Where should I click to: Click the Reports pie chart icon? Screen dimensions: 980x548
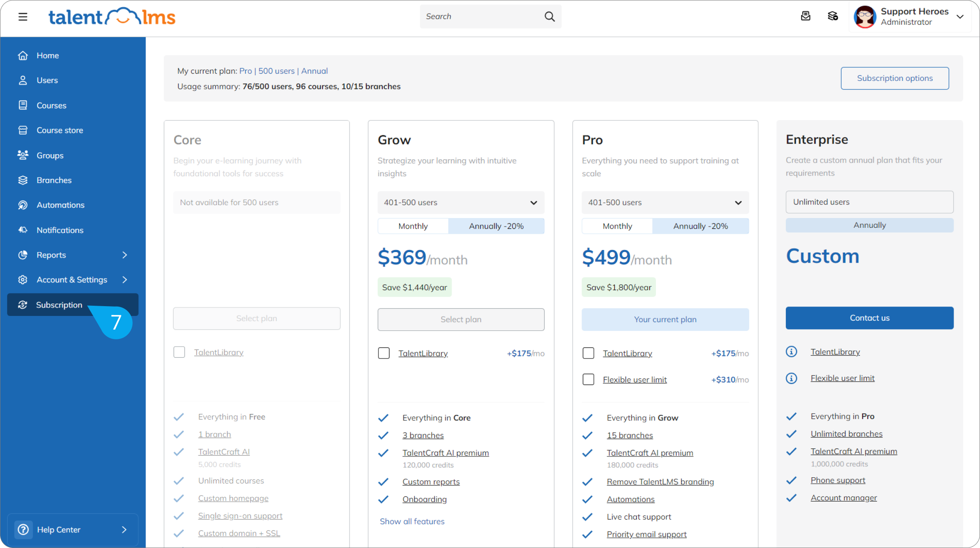[x=23, y=255]
